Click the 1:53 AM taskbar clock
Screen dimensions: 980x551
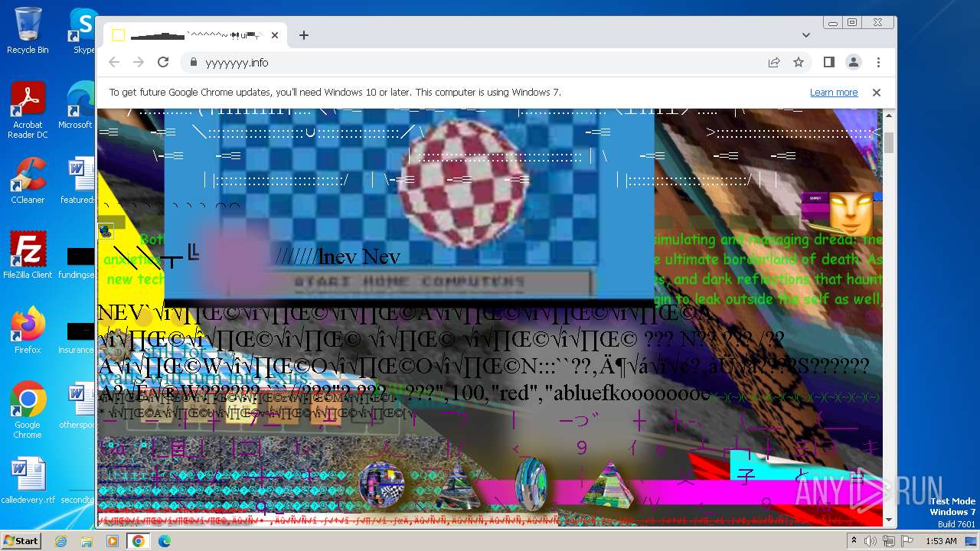click(x=942, y=541)
